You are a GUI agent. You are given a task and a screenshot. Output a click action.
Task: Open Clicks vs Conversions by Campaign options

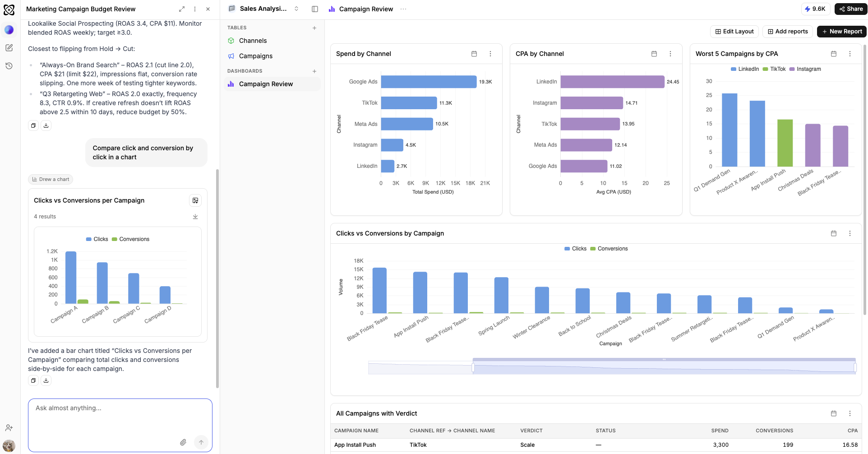pos(850,233)
